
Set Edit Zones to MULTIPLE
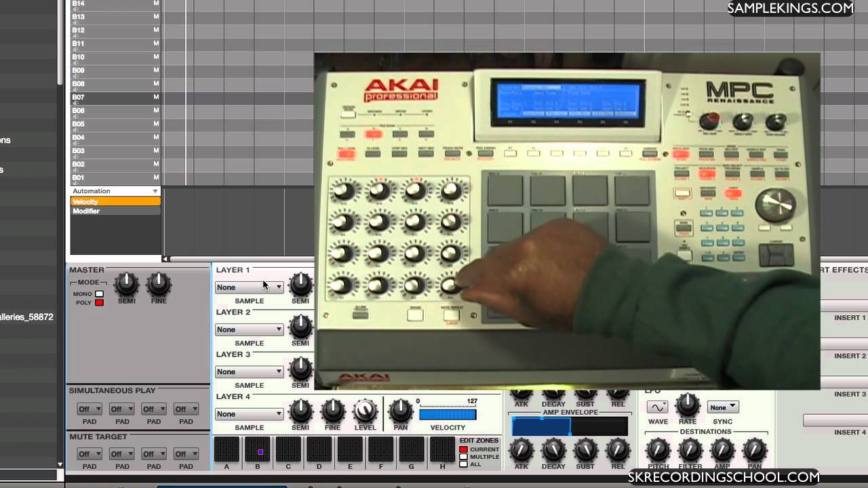(464, 457)
